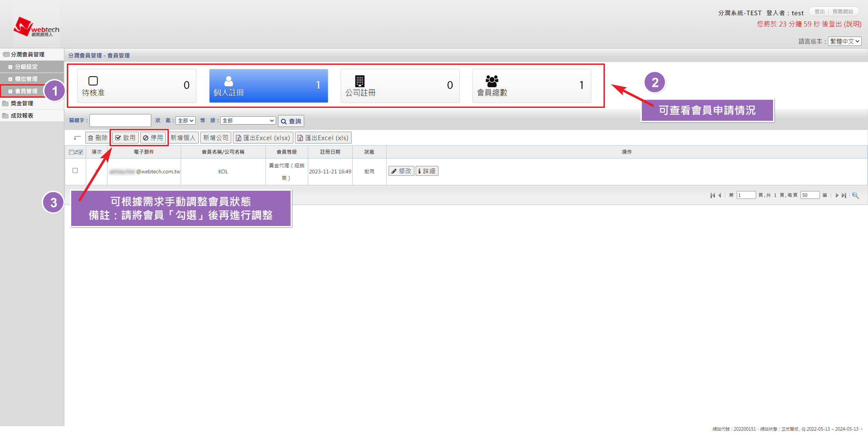Tick the checkbox for the KOL member row
868x434 pixels.
tap(75, 171)
